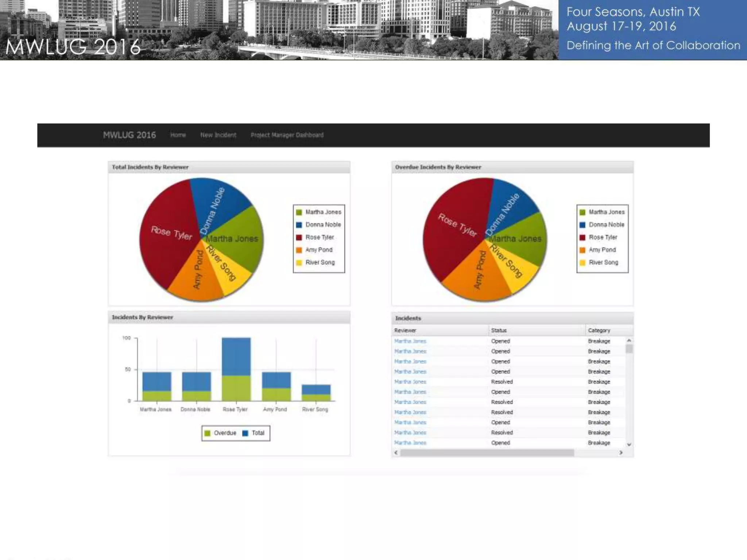
Task: Click Amy Pond swatch in Overdue legend
Action: 582,250
